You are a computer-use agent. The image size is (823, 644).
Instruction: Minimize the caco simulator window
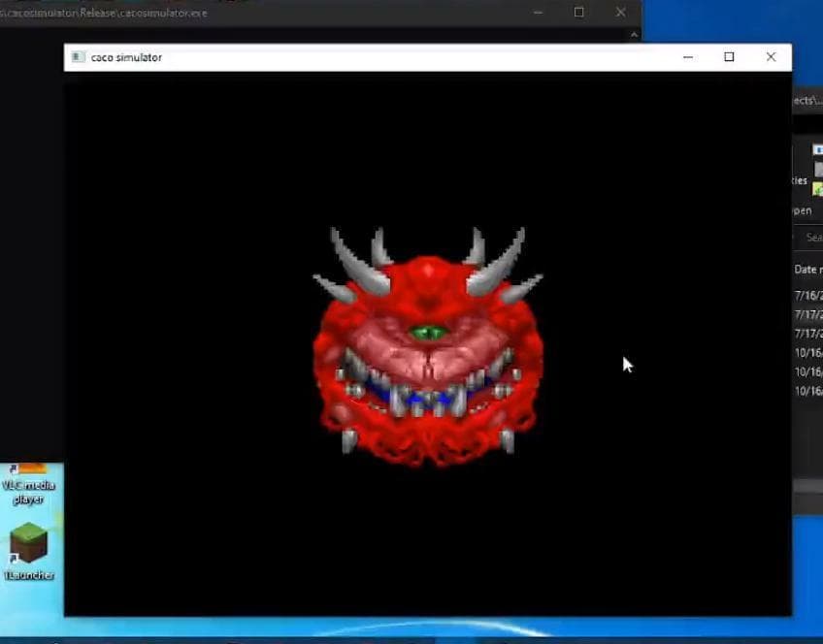click(687, 57)
